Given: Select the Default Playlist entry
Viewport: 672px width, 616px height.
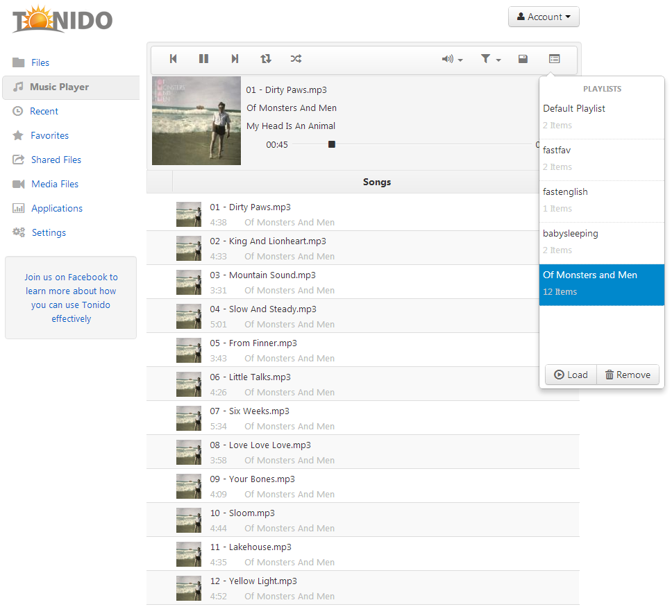Looking at the screenshot, I should (x=602, y=117).
